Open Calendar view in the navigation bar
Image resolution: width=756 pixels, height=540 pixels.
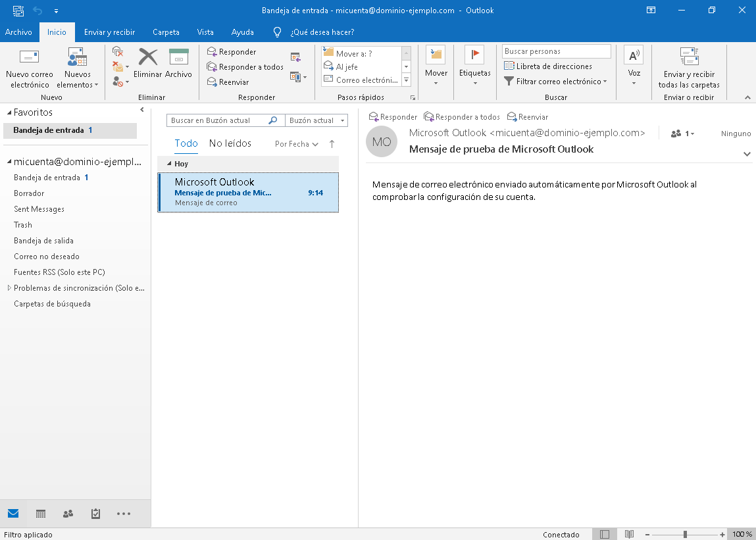[x=41, y=514]
